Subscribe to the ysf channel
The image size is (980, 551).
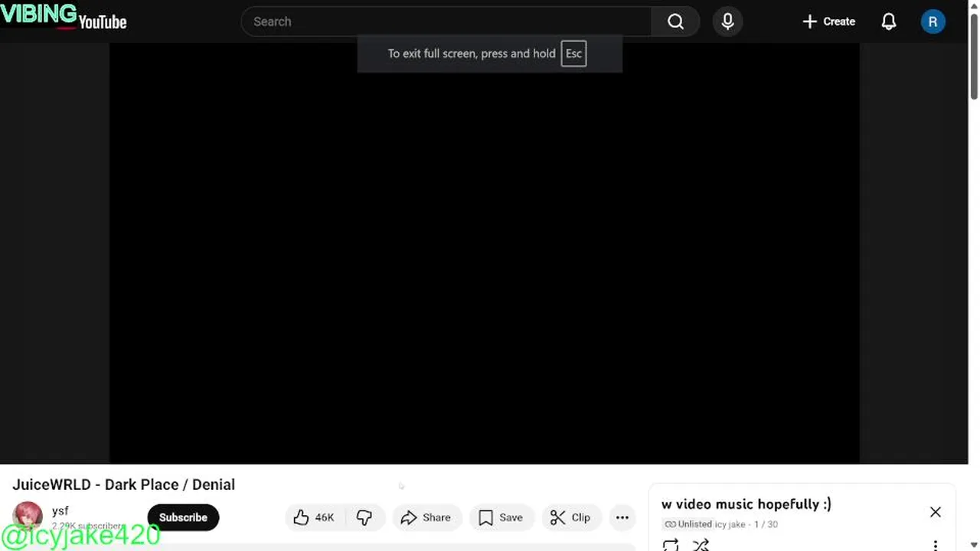click(x=183, y=517)
